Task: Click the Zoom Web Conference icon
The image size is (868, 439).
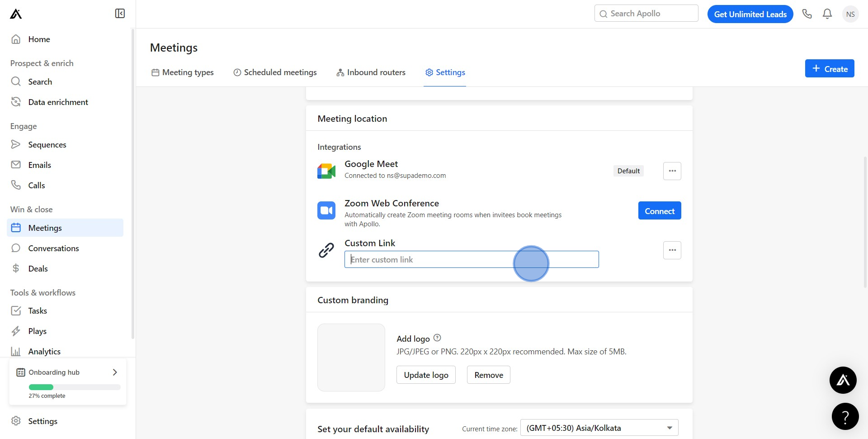Action: (326, 210)
